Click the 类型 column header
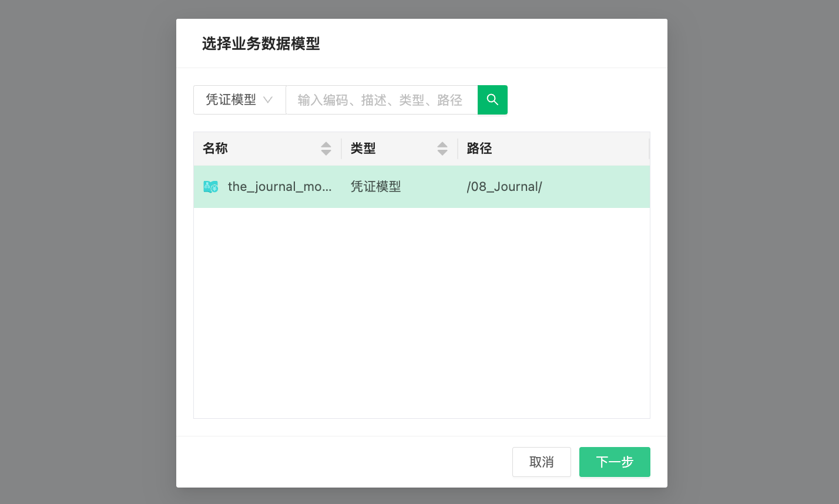839x504 pixels. [363, 149]
